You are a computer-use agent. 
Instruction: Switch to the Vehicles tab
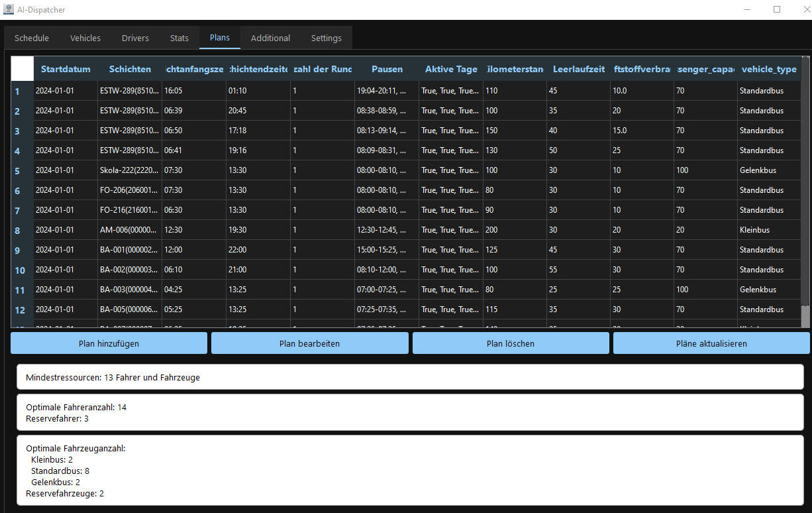(85, 38)
